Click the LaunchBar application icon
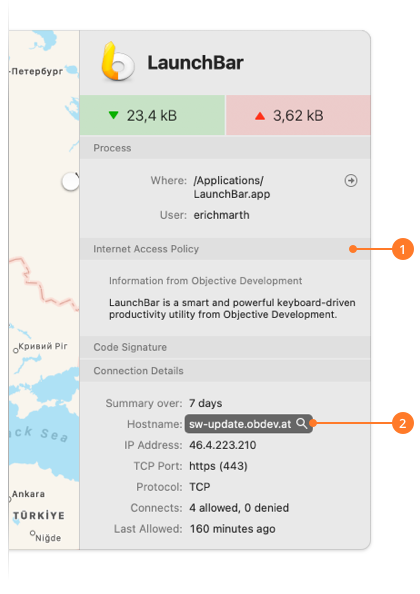This screenshot has height=594, width=420. pyautogui.click(x=118, y=62)
